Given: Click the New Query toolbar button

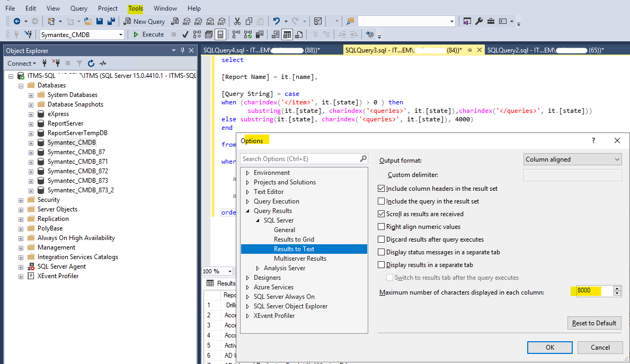Looking at the screenshot, I should (144, 21).
